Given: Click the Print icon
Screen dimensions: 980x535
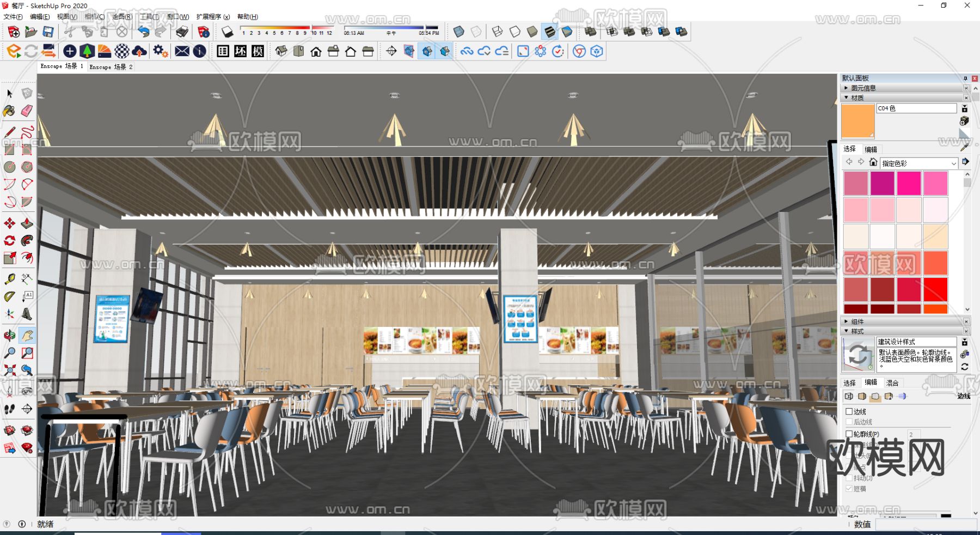Looking at the screenshot, I should coord(182,32).
